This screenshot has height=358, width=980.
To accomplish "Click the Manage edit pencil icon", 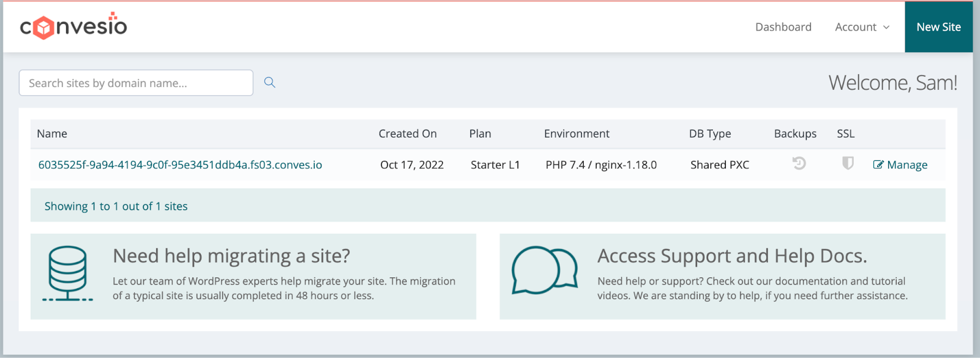I will tap(878, 165).
